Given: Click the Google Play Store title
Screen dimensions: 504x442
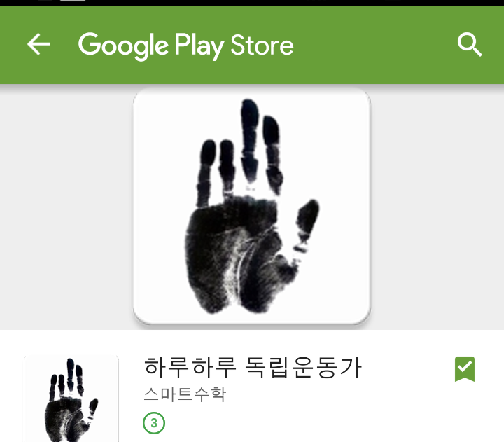Looking at the screenshot, I should (x=185, y=46).
